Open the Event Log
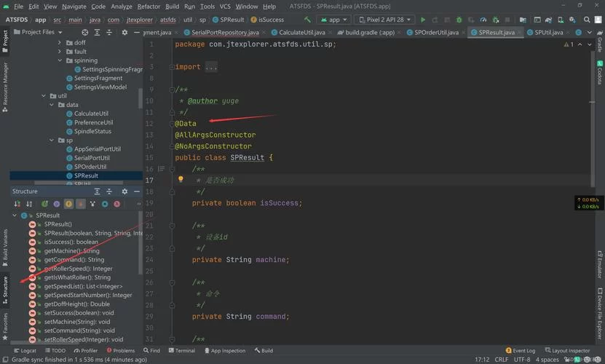The image size is (605, 364). (520, 350)
